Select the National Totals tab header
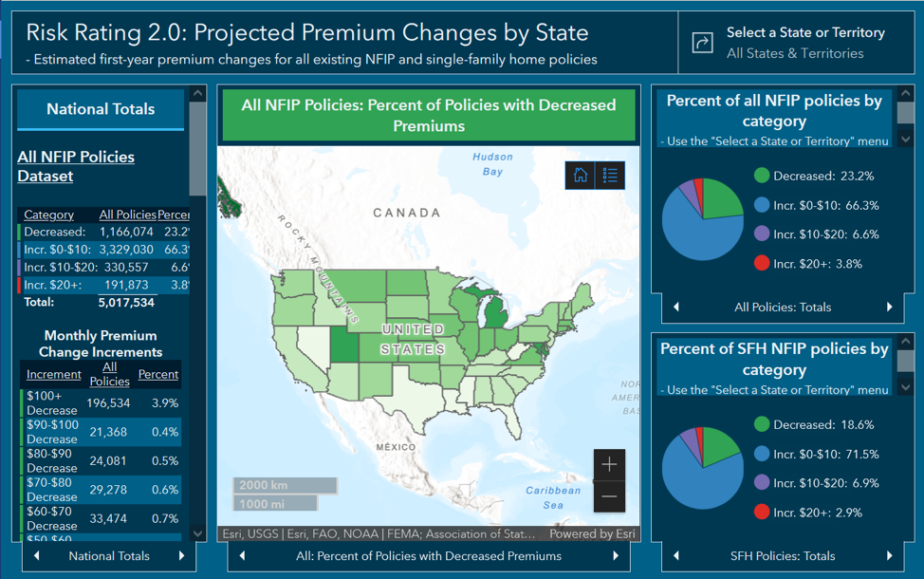The width and height of the screenshot is (924, 579). point(101,109)
